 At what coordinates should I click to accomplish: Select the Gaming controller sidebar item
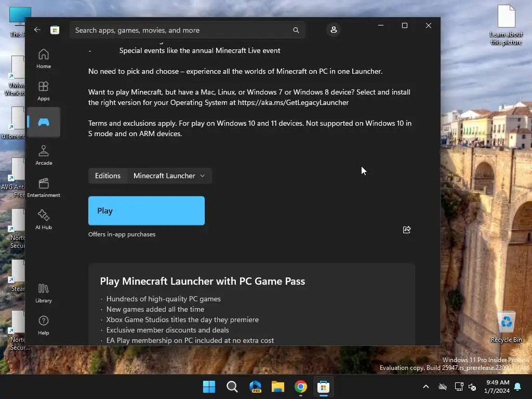point(44,122)
